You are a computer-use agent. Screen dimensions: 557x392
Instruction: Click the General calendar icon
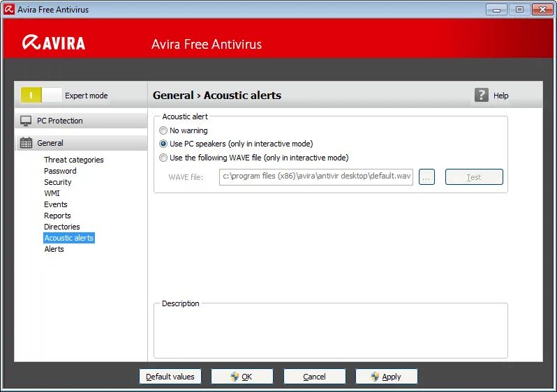point(26,143)
